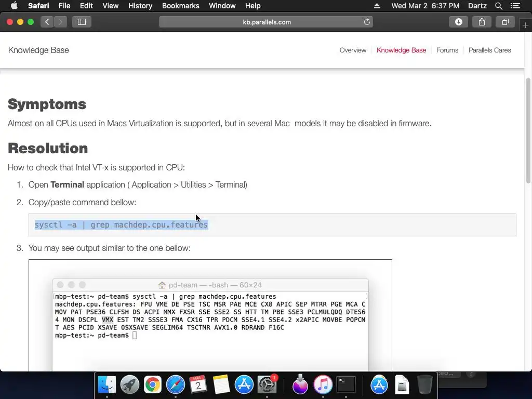Open the Edit menu
The image size is (532, 399).
tap(86, 6)
